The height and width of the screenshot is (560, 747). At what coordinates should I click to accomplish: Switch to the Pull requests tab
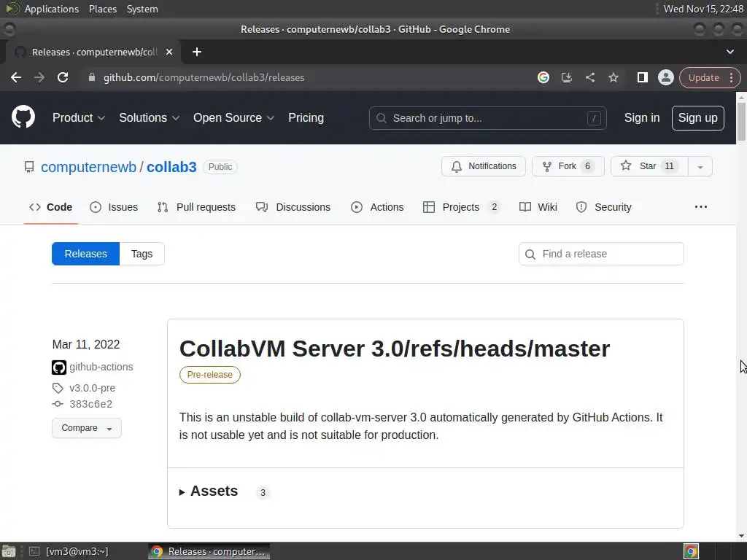[196, 207]
